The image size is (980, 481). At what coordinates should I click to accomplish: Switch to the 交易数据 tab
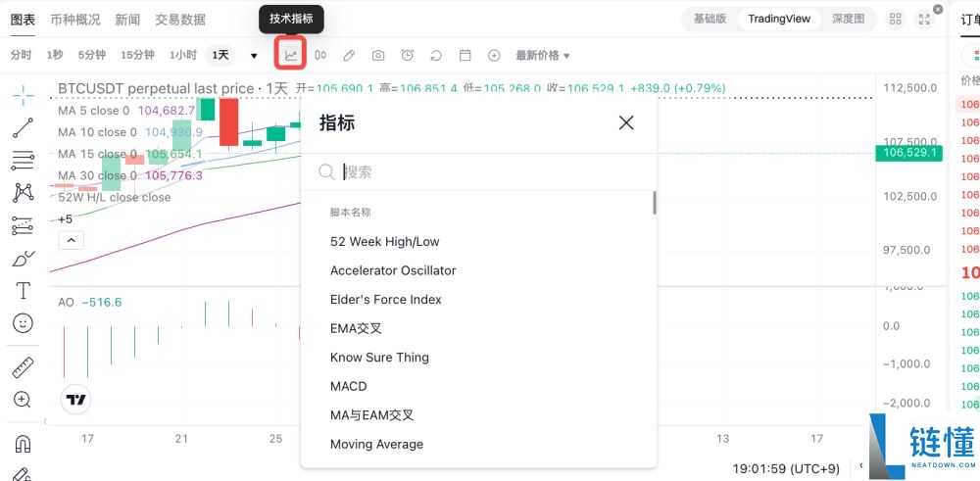pos(180,20)
